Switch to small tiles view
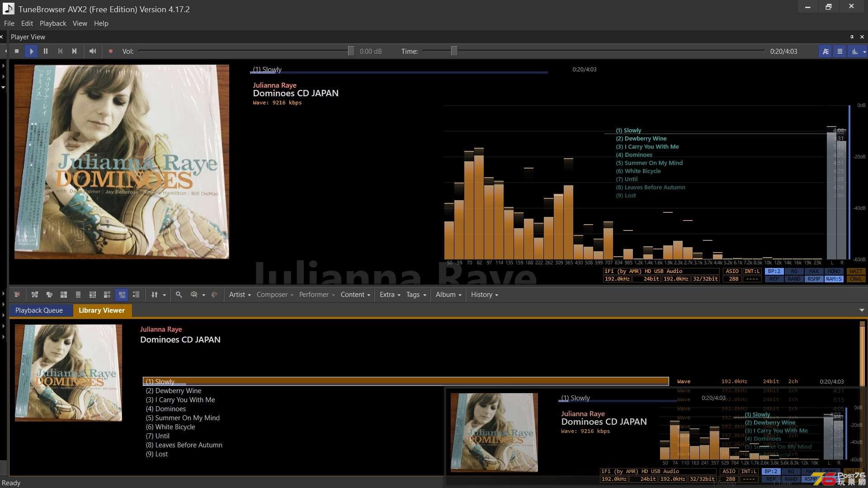868x488 pixels. point(93,295)
